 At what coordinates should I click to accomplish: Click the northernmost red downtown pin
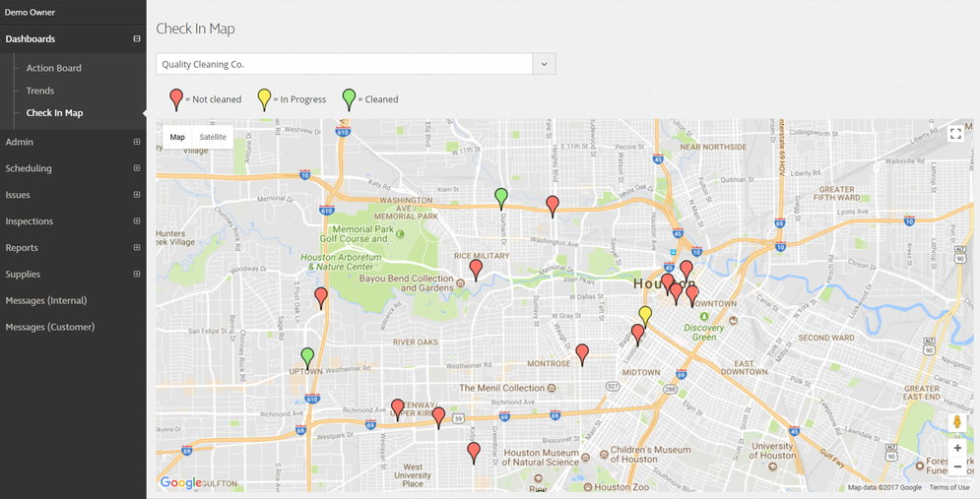(686, 271)
